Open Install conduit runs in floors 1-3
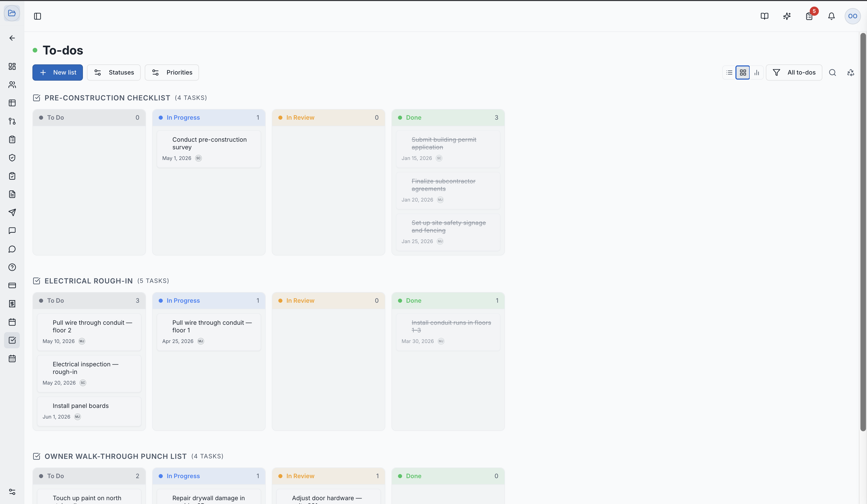The height and width of the screenshot is (504, 867). click(448, 332)
